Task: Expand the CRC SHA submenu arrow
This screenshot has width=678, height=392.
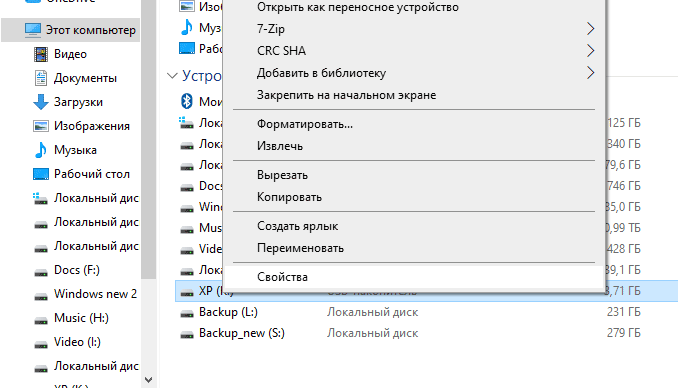Action: tap(590, 51)
